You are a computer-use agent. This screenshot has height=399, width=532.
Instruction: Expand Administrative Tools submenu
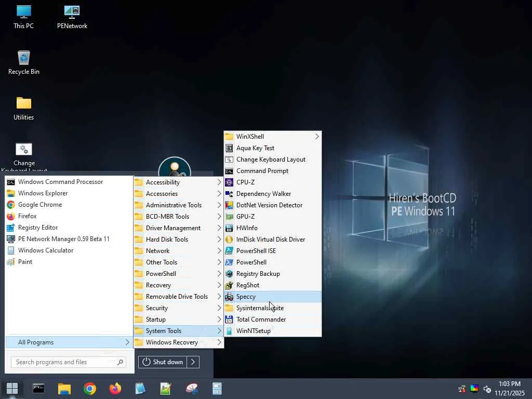pyautogui.click(x=179, y=205)
